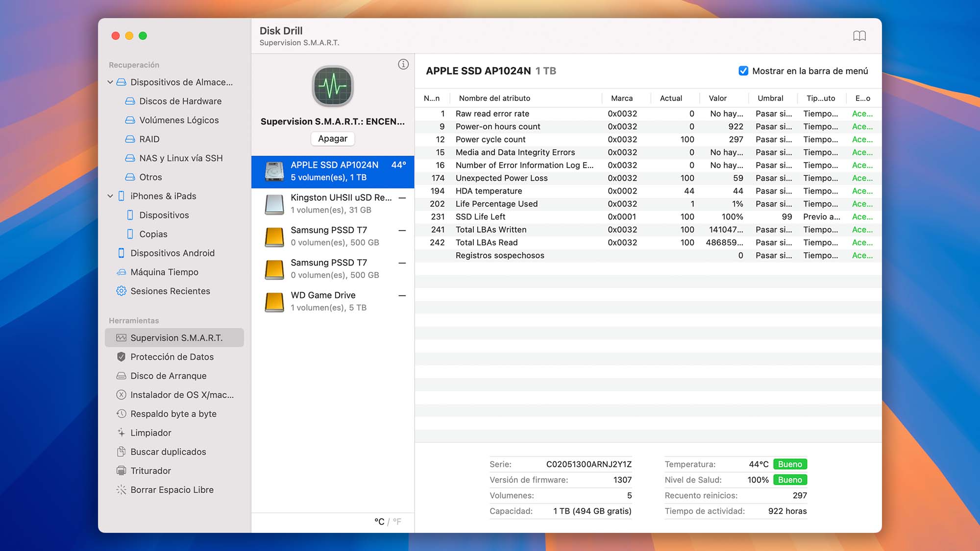The width and height of the screenshot is (980, 551).
Task: Open Supervision S.M.A.R.T. in the sidebar
Action: tap(174, 338)
